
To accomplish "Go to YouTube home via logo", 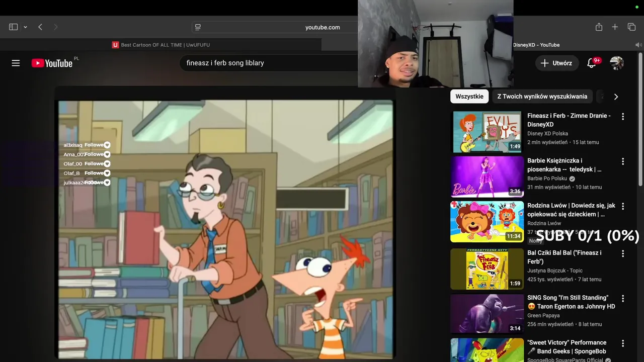I will pos(52,63).
